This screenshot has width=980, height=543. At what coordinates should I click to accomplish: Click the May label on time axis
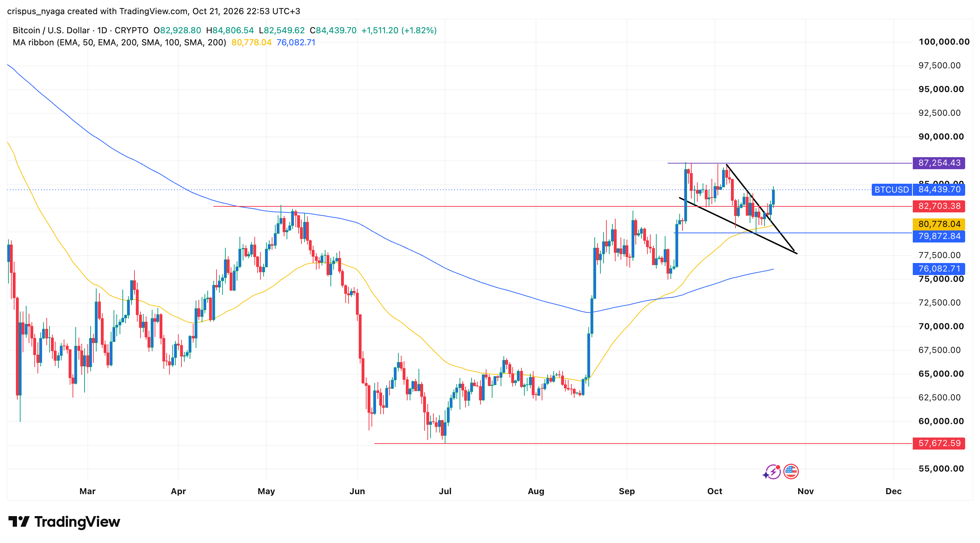point(266,491)
